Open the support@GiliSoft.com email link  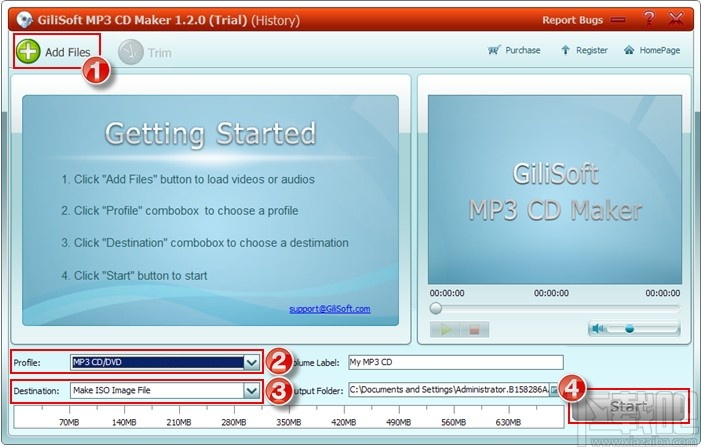pyautogui.click(x=329, y=309)
